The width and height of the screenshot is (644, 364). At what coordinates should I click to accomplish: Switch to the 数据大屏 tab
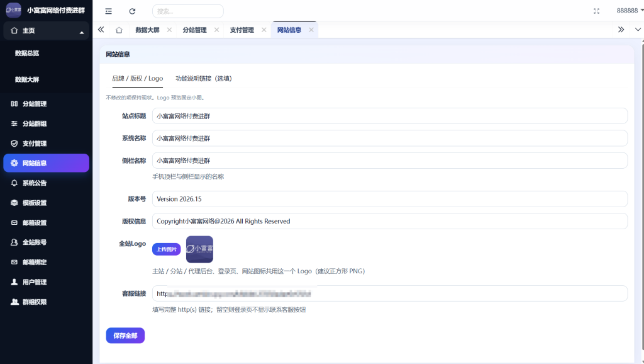[147, 30]
